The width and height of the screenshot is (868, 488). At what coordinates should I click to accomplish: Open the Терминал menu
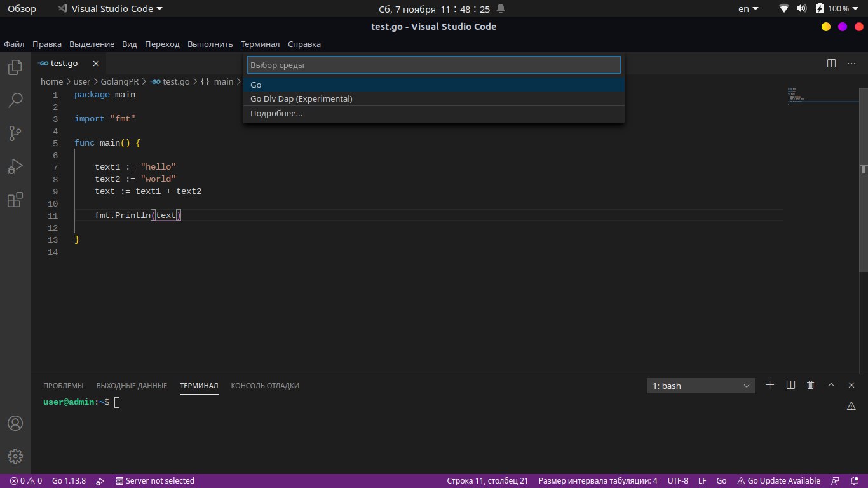point(261,44)
